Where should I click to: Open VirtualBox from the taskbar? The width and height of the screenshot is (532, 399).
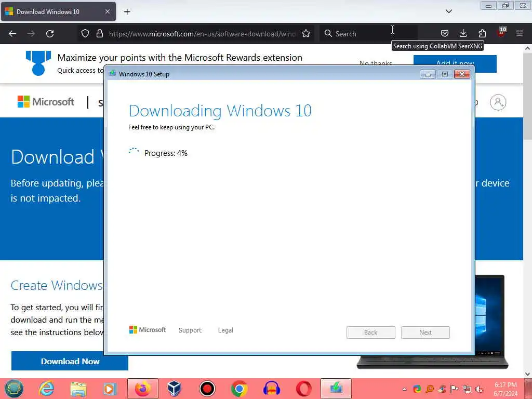(175, 389)
